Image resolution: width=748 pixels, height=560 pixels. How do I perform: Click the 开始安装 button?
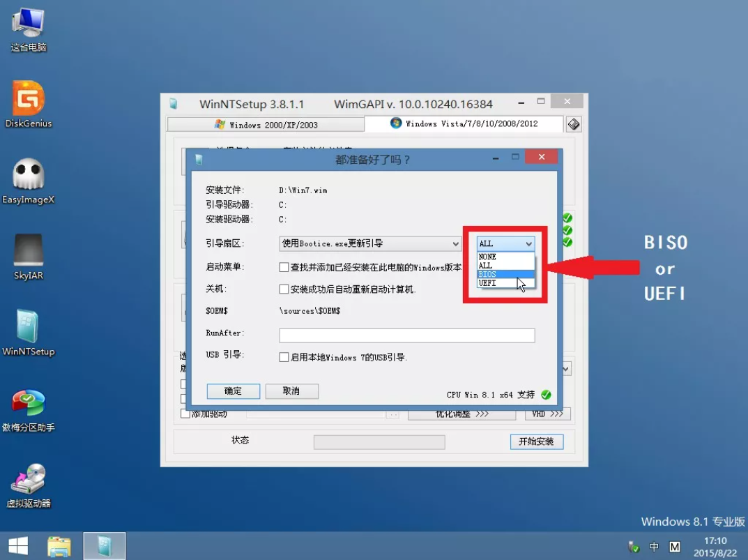pyautogui.click(x=537, y=441)
